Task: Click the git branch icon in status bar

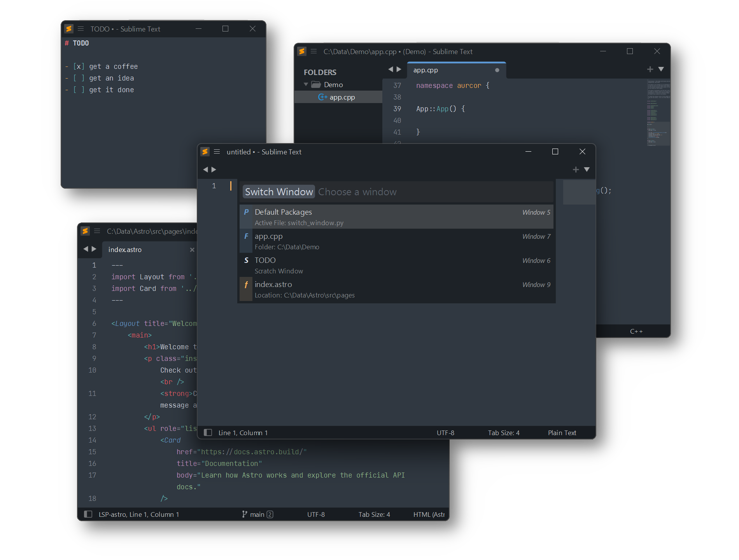Action: pos(244,514)
